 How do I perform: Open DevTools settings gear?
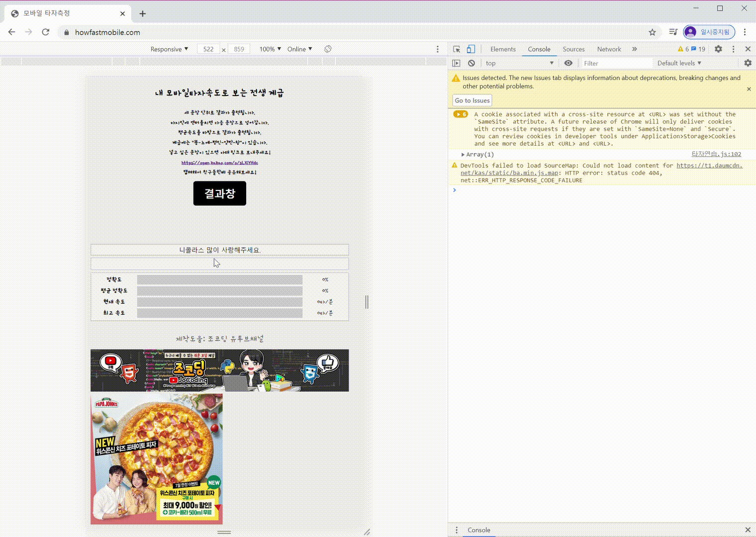tap(718, 49)
